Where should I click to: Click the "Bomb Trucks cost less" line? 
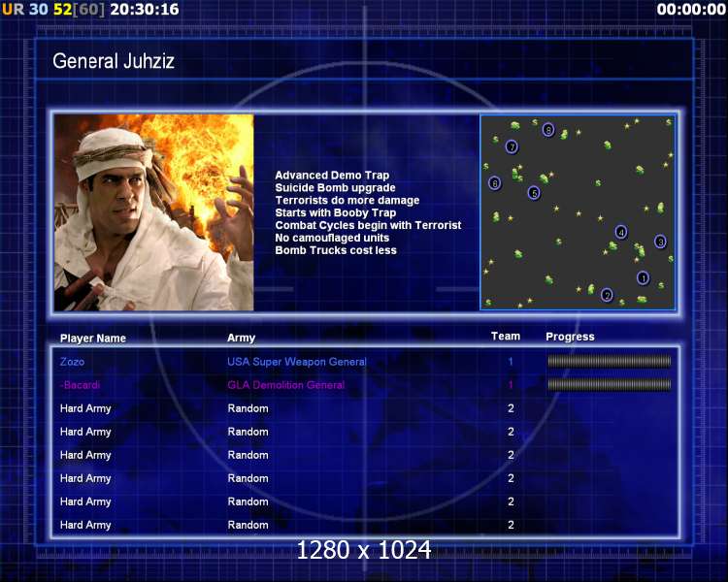336,250
